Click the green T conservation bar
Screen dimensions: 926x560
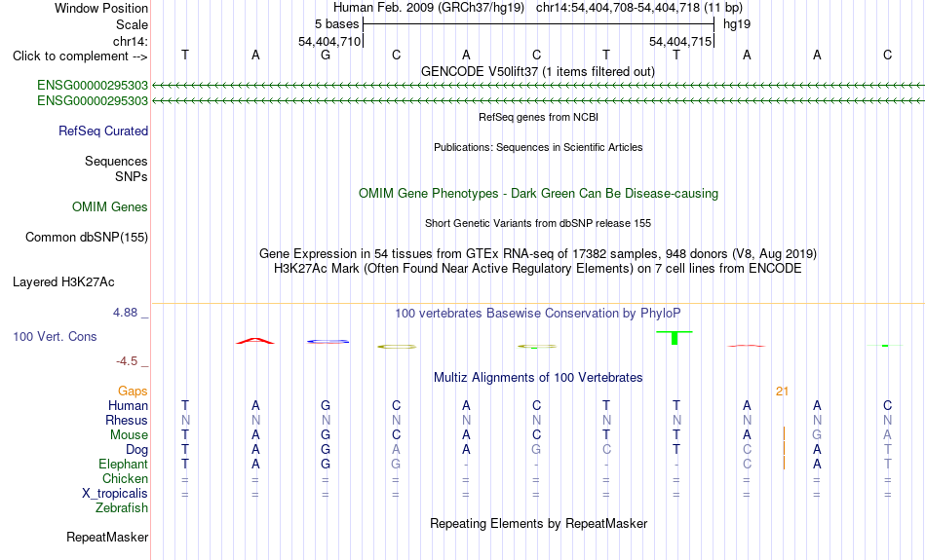coord(675,338)
